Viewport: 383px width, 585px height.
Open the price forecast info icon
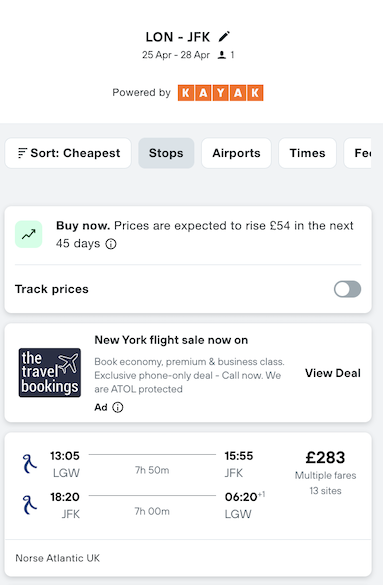[x=111, y=244]
